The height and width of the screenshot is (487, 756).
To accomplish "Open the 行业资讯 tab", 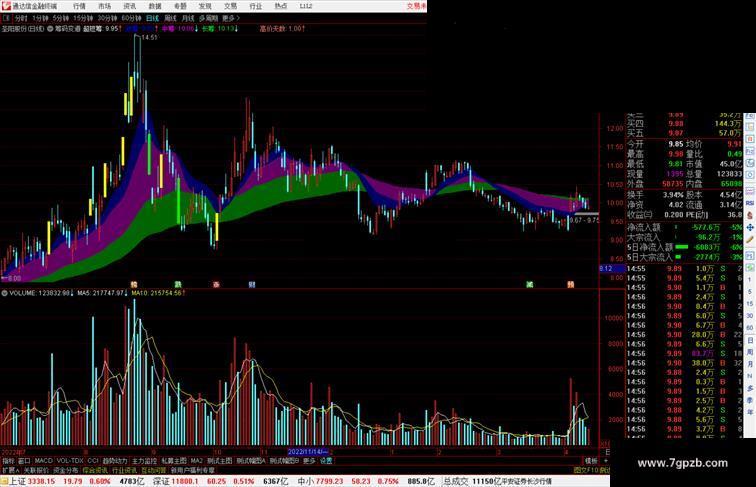I will 124,470.
